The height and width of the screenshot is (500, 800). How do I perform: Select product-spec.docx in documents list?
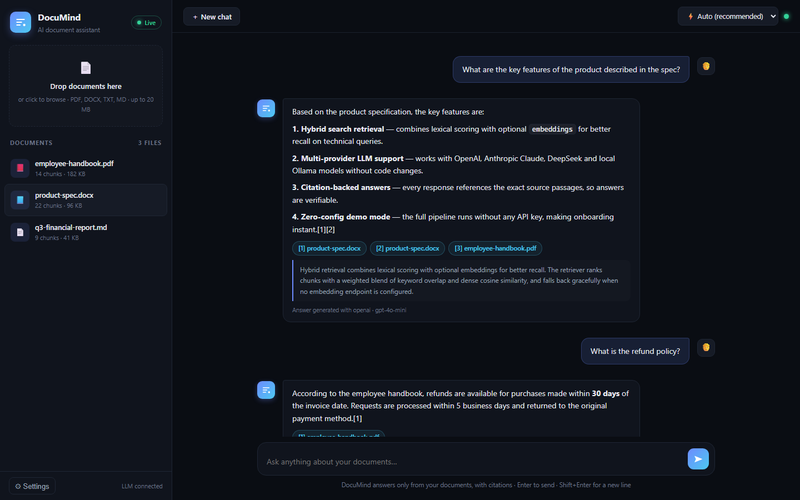[x=86, y=200]
